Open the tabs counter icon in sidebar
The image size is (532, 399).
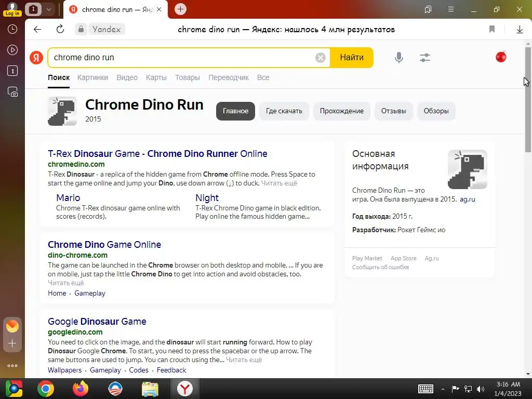[12, 71]
